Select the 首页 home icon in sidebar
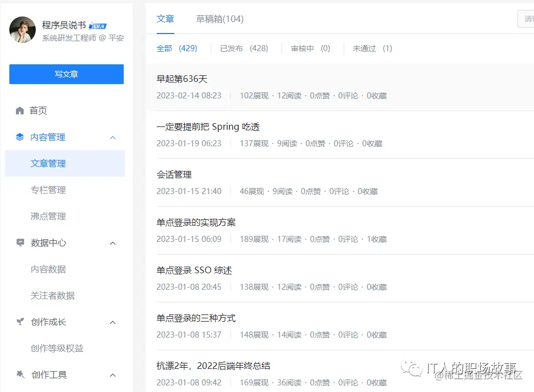 click(21, 111)
